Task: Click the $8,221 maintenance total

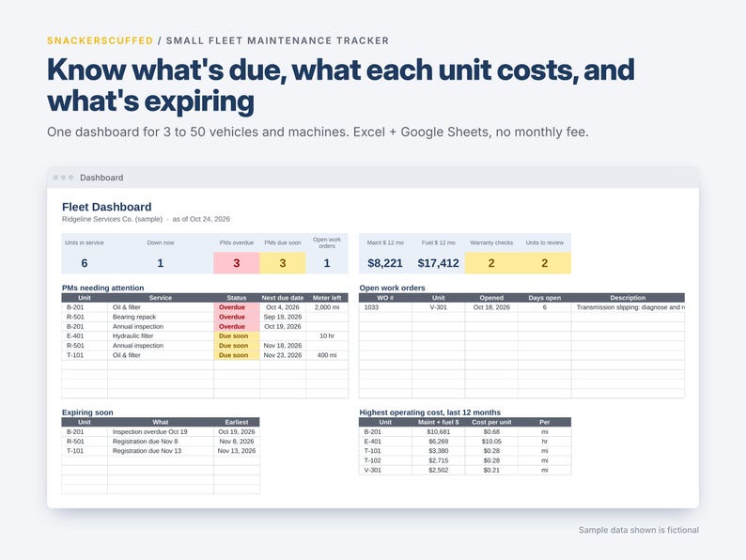Action: 385,263
